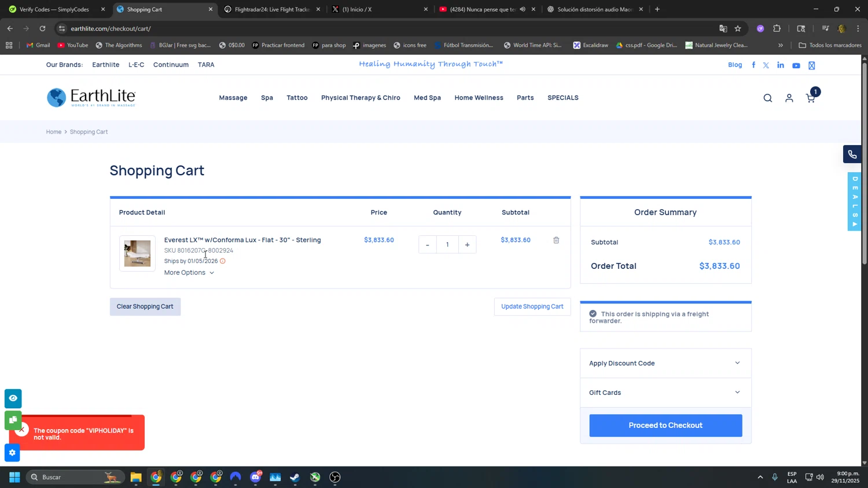Click the floating phone call icon
The height and width of the screenshot is (488, 868).
[x=852, y=154]
